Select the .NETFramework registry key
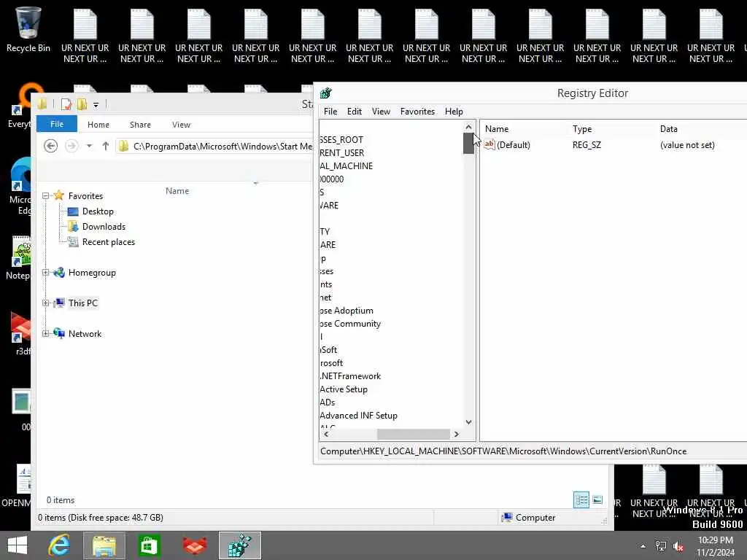This screenshot has height=560, width=747. tap(350, 376)
